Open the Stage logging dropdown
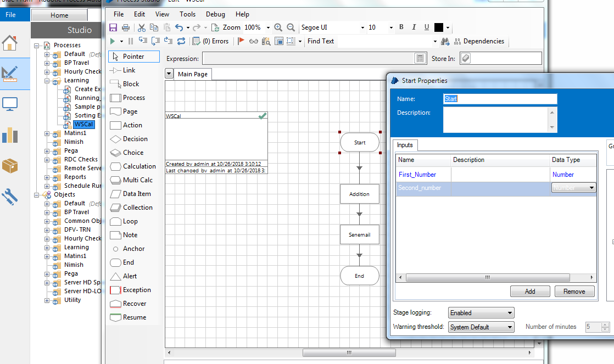 pyautogui.click(x=481, y=313)
